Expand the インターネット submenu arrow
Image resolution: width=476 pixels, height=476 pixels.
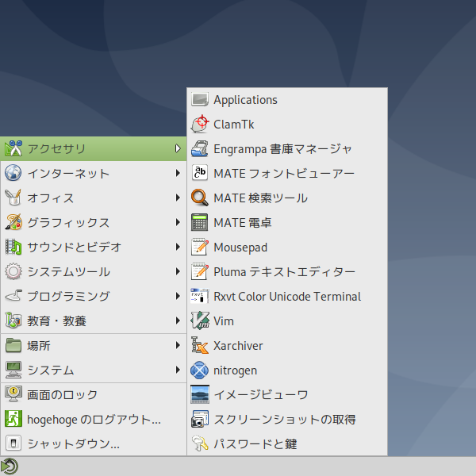click(178, 173)
